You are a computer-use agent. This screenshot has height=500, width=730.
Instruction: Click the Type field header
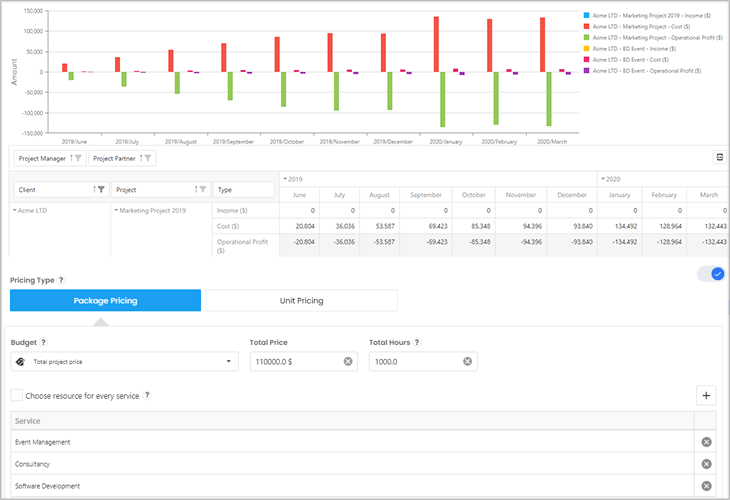pyautogui.click(x=244, y=189)
